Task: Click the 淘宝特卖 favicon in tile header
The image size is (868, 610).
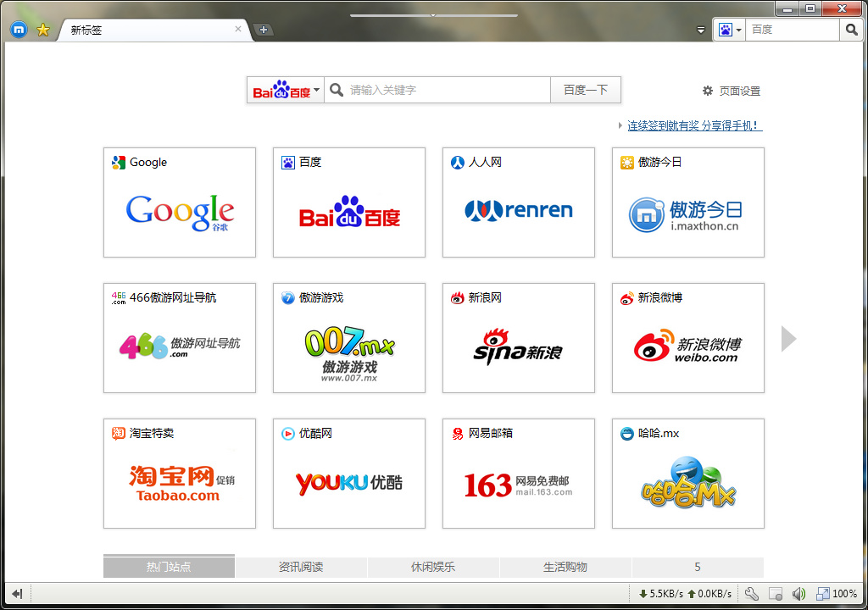Action: click(x=119, y=434)
